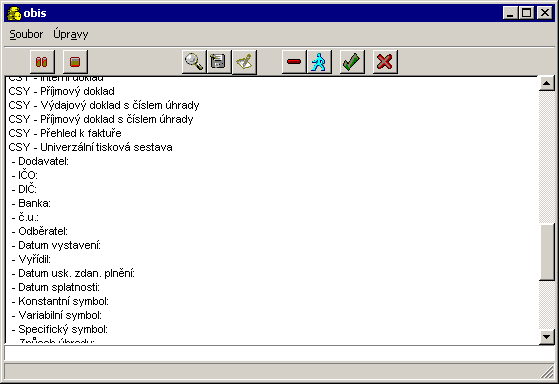Click the red minus remove icon

[294, 62]
